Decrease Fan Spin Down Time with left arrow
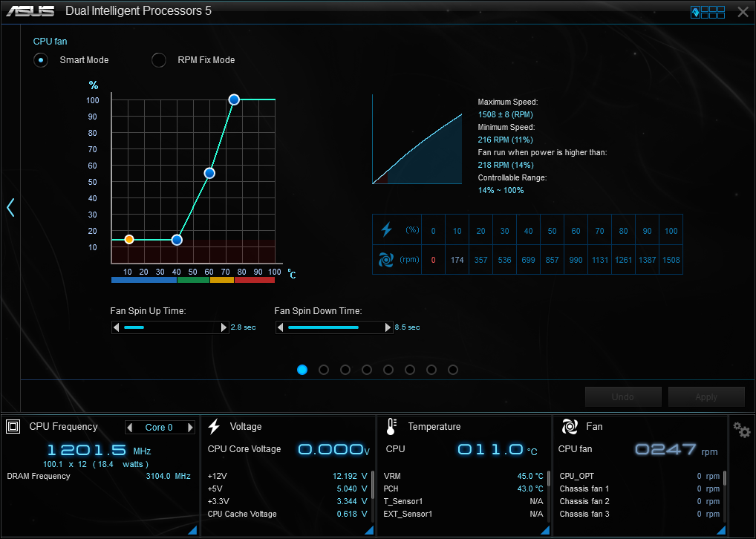 click(280, 327)
